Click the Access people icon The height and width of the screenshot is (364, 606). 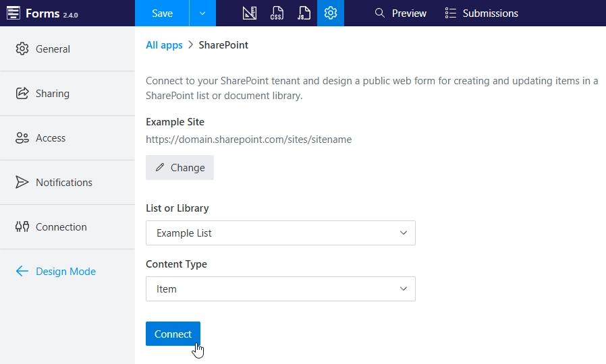click(x=22, y=138)
